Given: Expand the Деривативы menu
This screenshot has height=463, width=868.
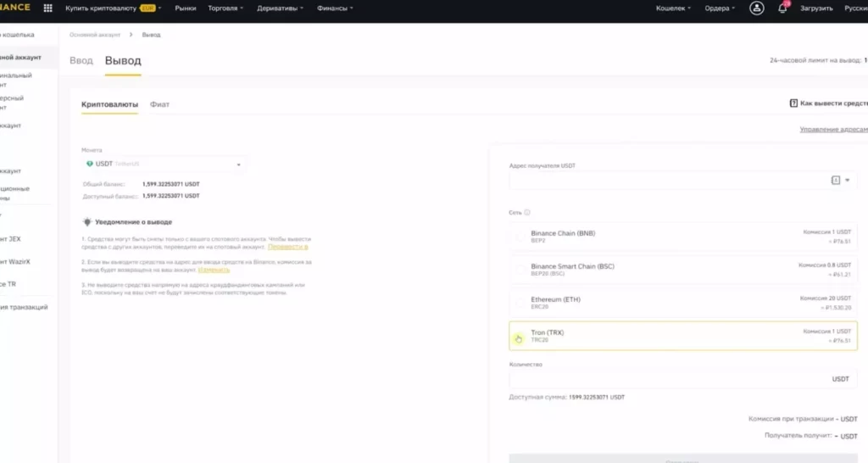Looking at the screenshot, I should point(280,8).
